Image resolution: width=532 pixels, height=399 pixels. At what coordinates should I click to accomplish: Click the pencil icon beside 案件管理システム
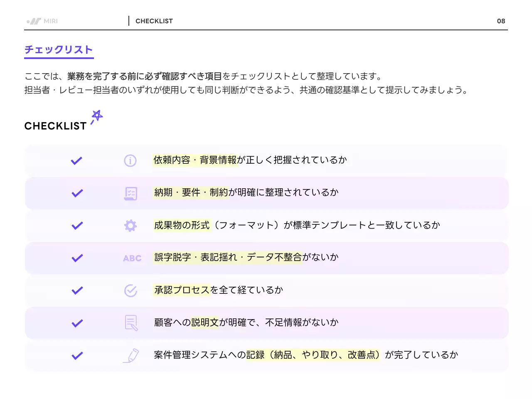[x=130, y=355]
